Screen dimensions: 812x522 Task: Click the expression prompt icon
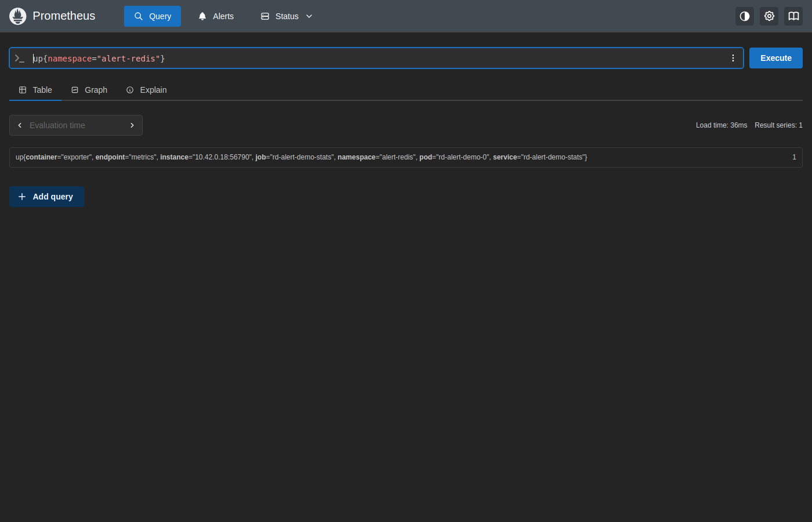tap(20, 58)
